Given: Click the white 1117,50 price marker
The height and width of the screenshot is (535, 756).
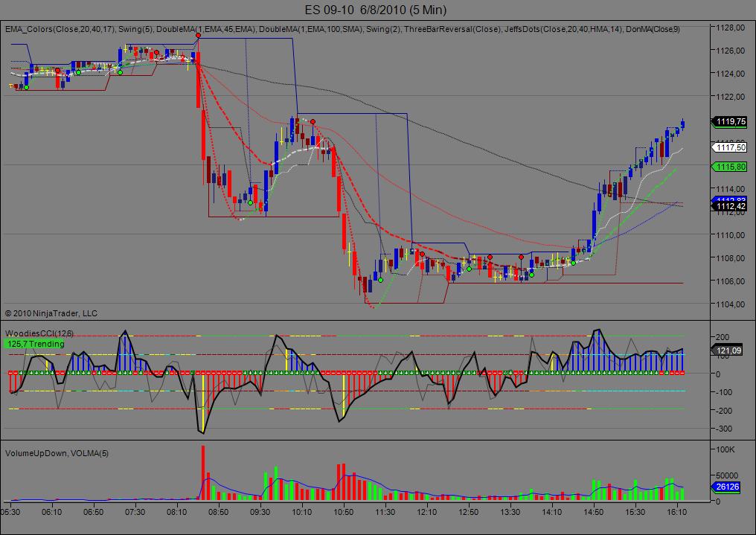Looking at the screenshot, I should click(x=730, y=147).
